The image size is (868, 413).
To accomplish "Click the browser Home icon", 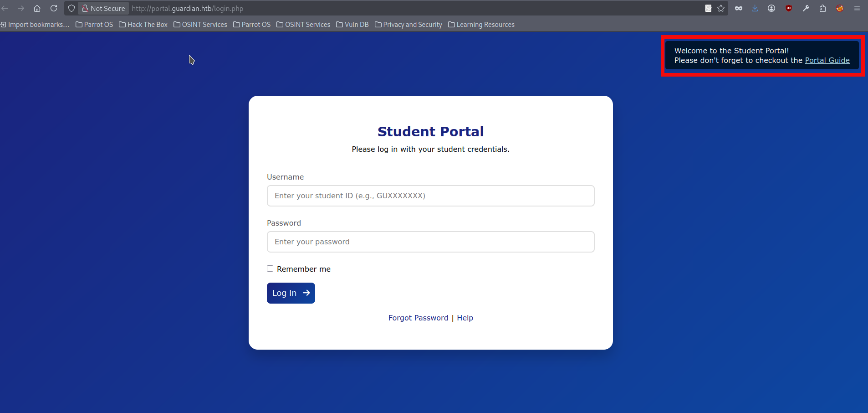I will tap(37, 8).
